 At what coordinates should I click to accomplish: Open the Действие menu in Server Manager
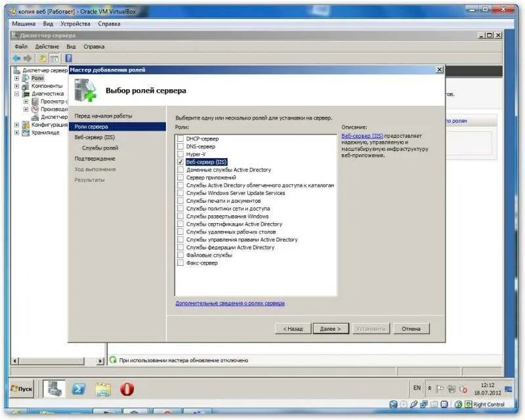[x=47, y=47]
